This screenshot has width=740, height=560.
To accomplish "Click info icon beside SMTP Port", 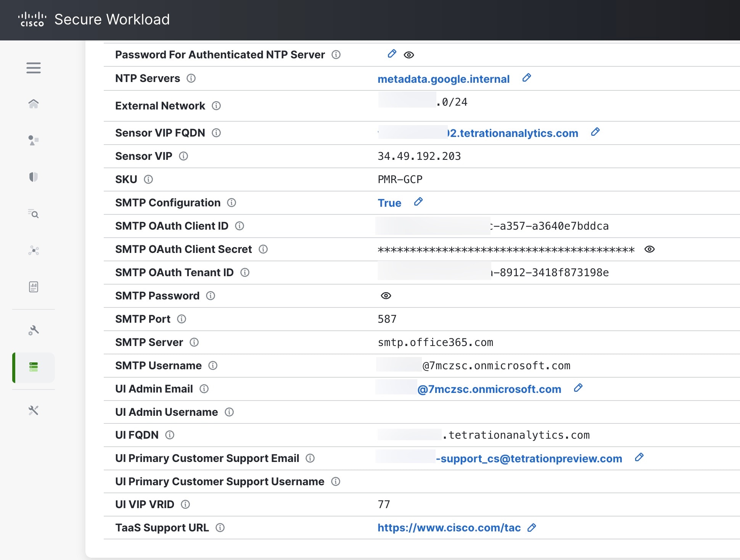I will click(x=182, y=319).
